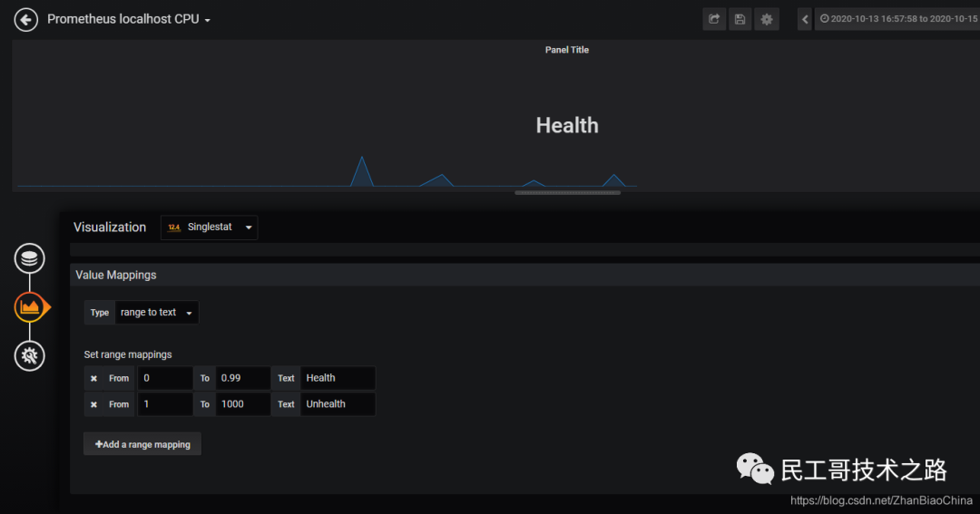
Task: Open the Queries database tab icon
Action: (29, 258)
